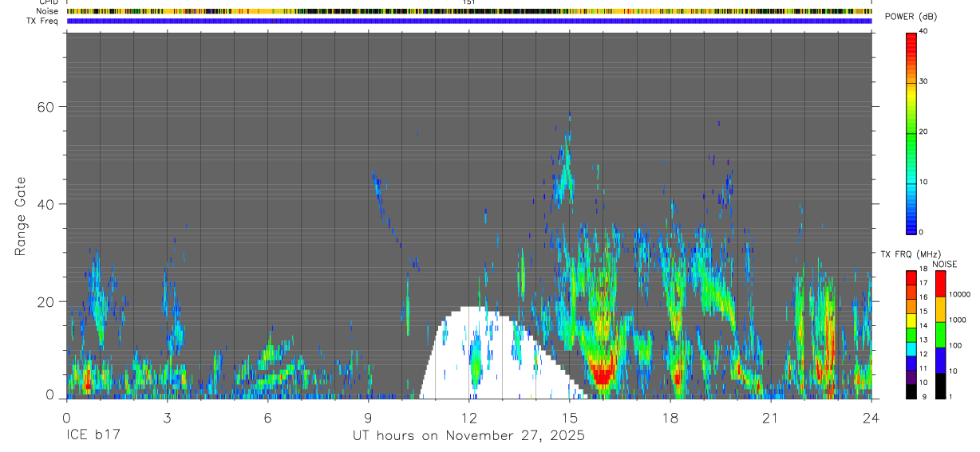Click the 12 tick on UT hours axis
This screenshot has width=980, height=452.
[x=468, y=418]
